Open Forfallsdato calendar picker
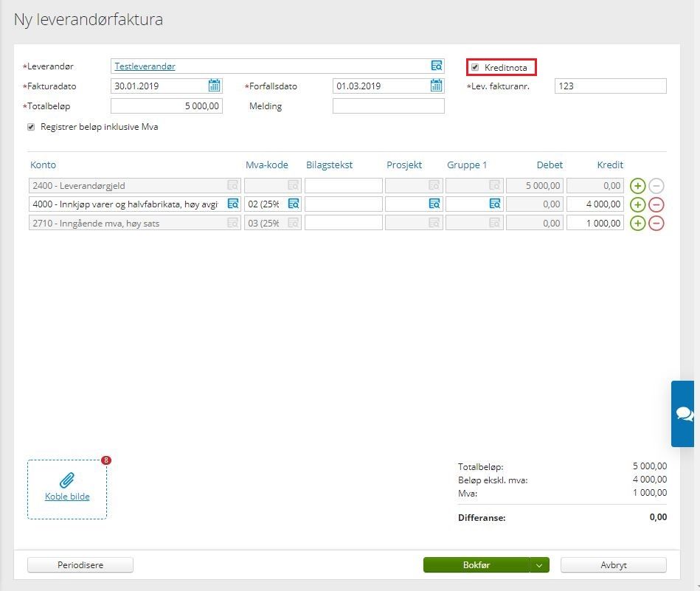This screenshot has height=591, width=700. (x=436, y=86)
